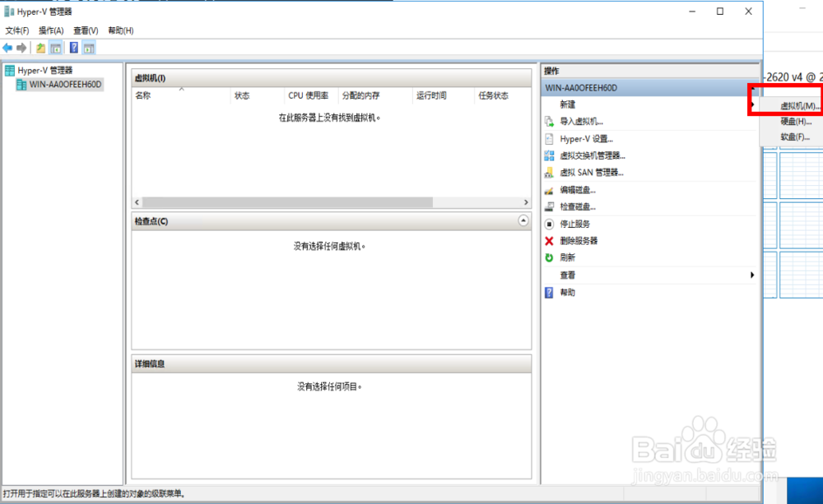This screenshot has height=504, width=823.
Task: Collapse the 检查点(C) section with its chevron
Action: (x=523, y=221)
